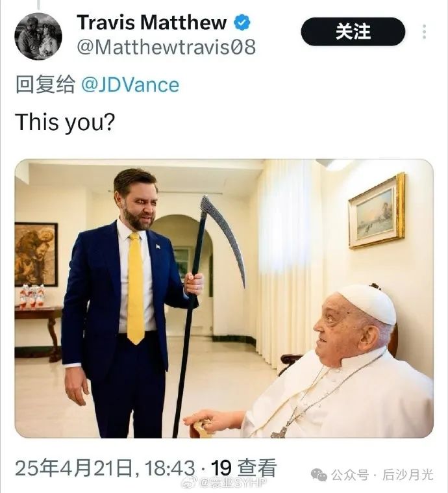Click the blue verified badge
The image size is (448, 493).
pos(242,23)
